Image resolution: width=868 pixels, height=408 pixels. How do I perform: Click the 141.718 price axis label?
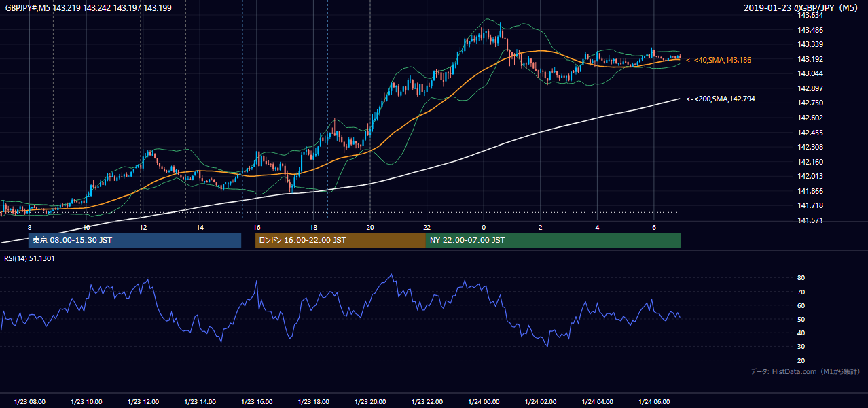coord(810,205)
